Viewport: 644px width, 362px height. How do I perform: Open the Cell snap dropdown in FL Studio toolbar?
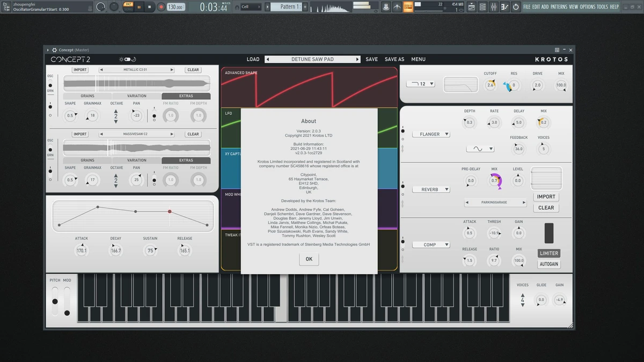251,7
